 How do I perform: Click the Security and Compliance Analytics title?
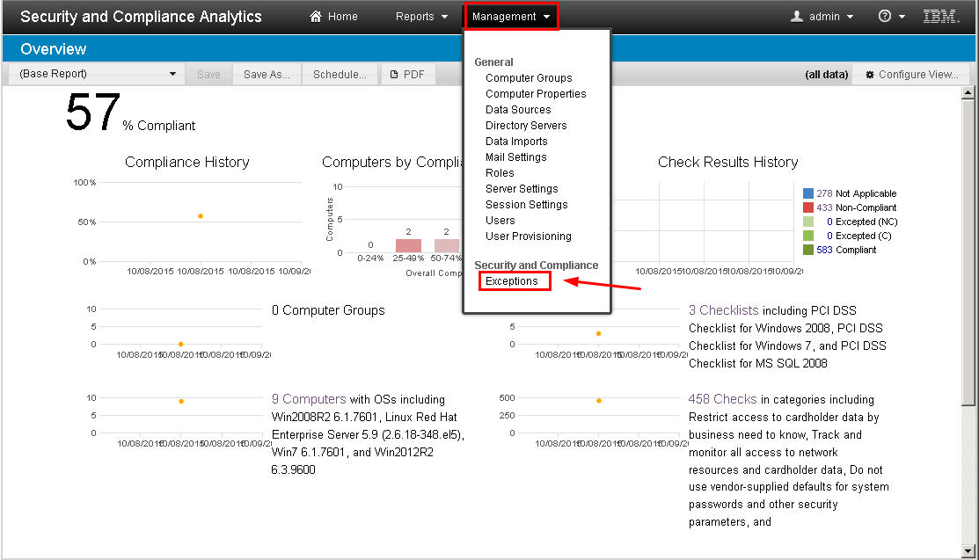point(141,17)
